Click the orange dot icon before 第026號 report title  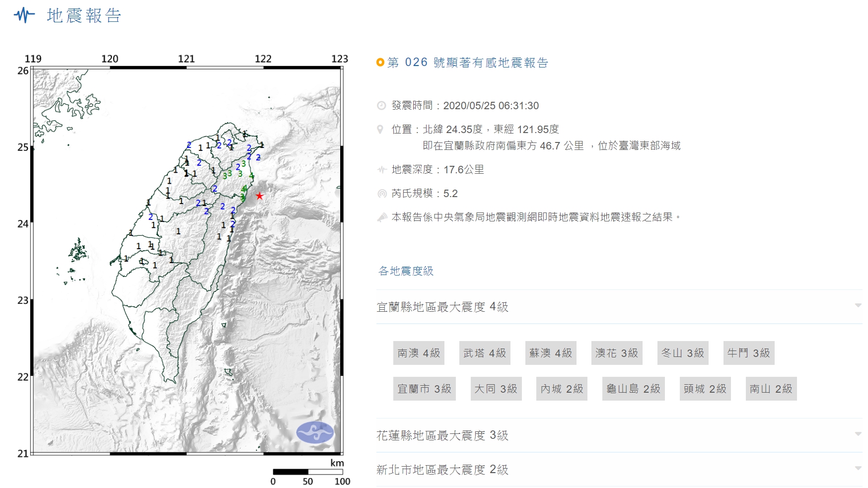pos(380,63)
